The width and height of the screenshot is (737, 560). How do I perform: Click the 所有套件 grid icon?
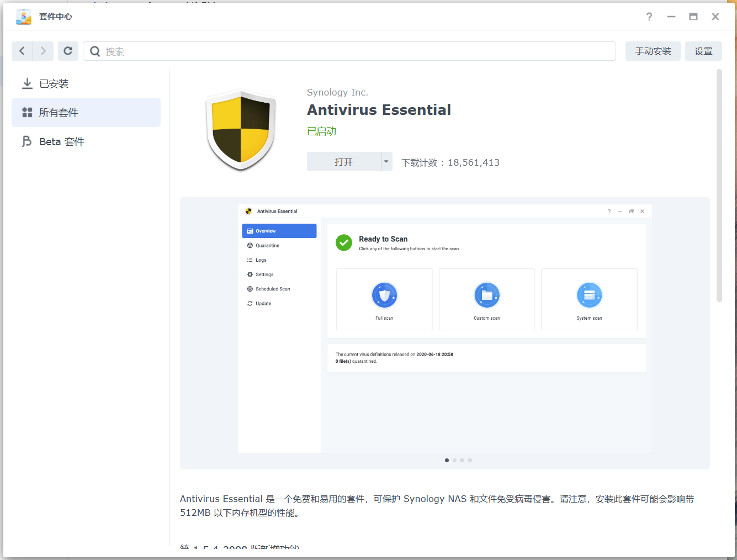click(x=27, y=112)
